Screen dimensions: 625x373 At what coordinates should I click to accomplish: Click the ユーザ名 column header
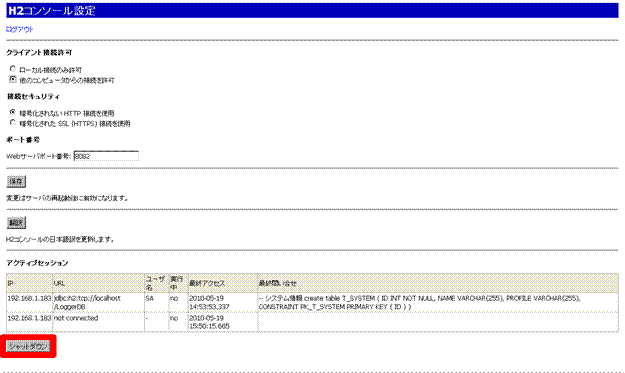pyautogui.click(x=156, y=283)
